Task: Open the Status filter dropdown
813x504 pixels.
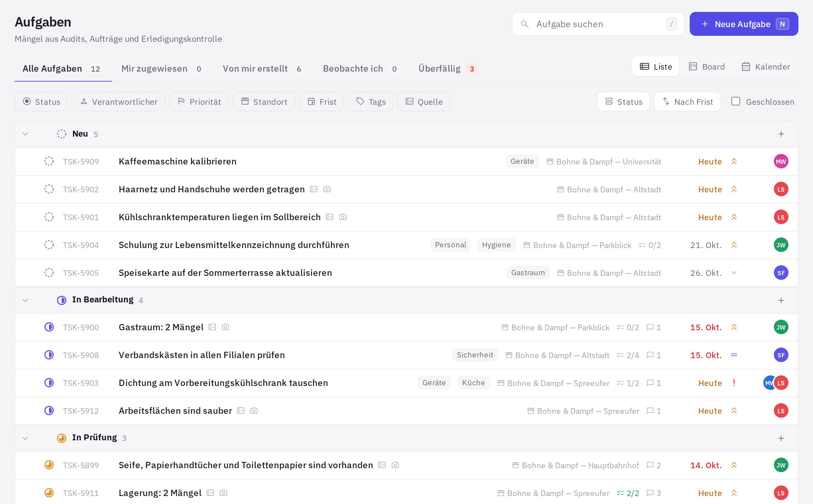Action: 41,102
